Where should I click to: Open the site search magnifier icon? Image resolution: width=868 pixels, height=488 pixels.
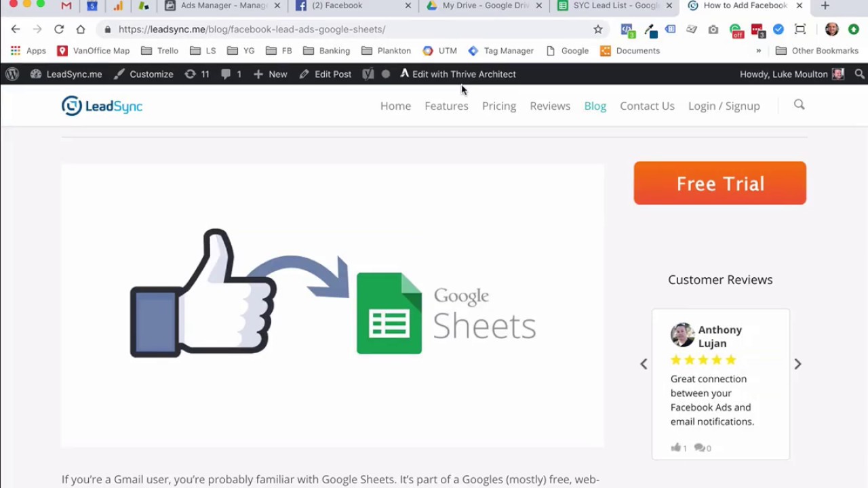coord(799,104)
